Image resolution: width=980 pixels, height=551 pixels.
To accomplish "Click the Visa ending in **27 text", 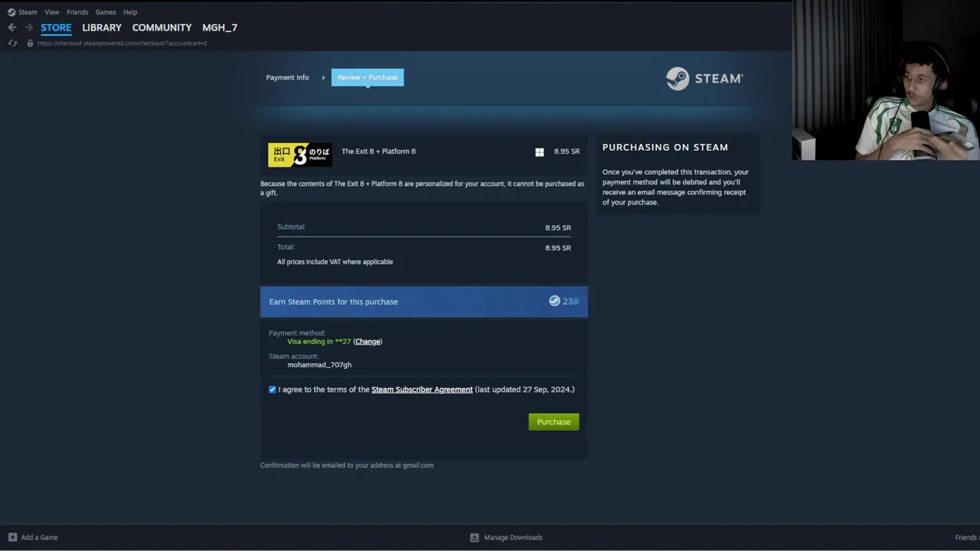I will [x=318, y=341].
